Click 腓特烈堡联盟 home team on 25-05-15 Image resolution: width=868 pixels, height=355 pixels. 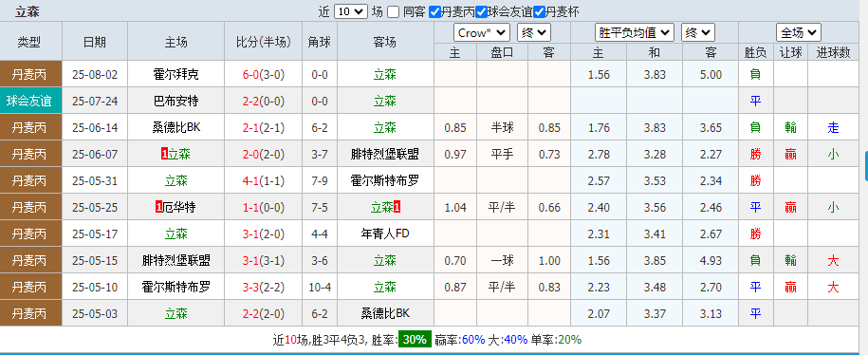pos(175,260)
